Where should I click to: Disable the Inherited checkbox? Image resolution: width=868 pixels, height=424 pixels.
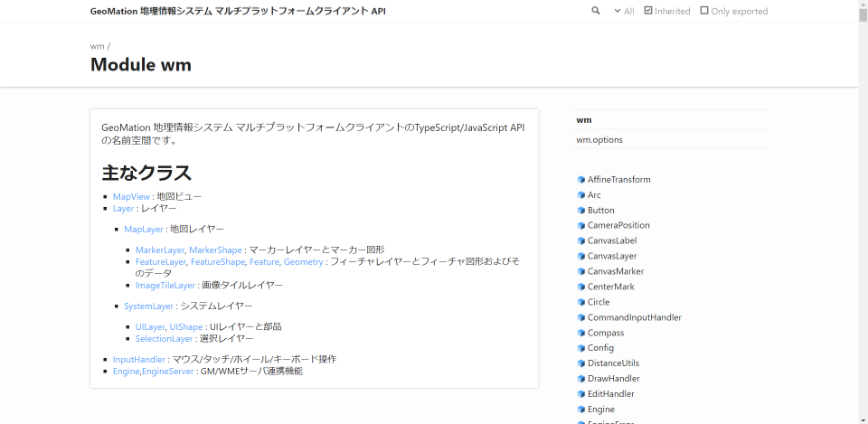(x=648, y=11)
